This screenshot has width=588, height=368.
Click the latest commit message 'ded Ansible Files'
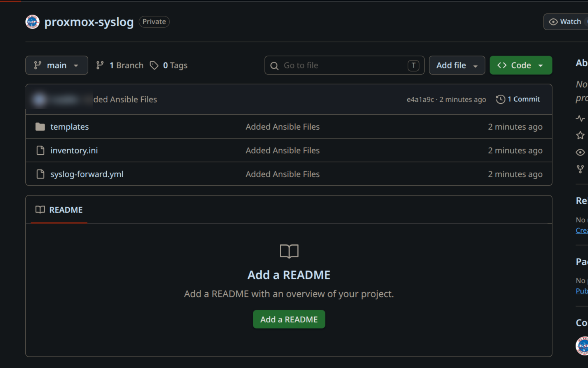click(x=125, y=100)
